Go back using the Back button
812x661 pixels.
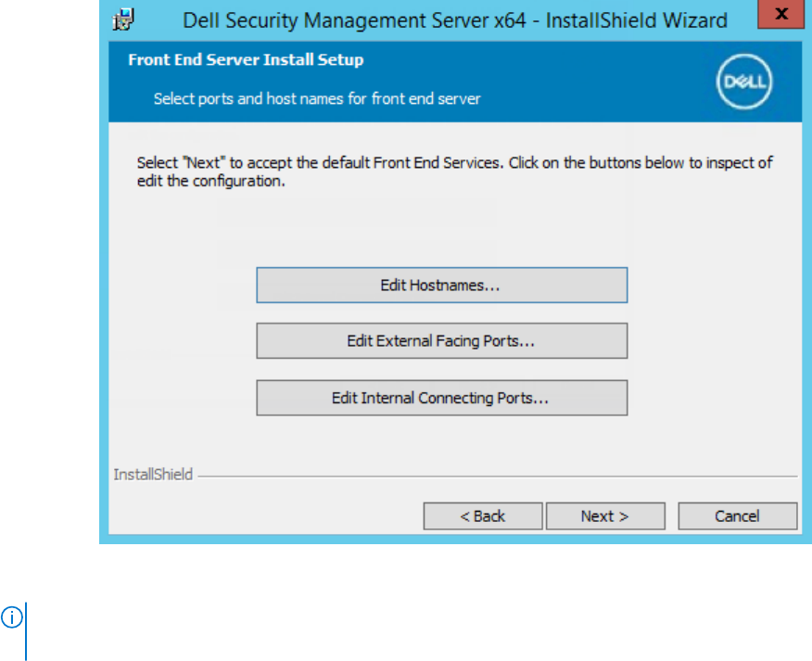[483, 516]
